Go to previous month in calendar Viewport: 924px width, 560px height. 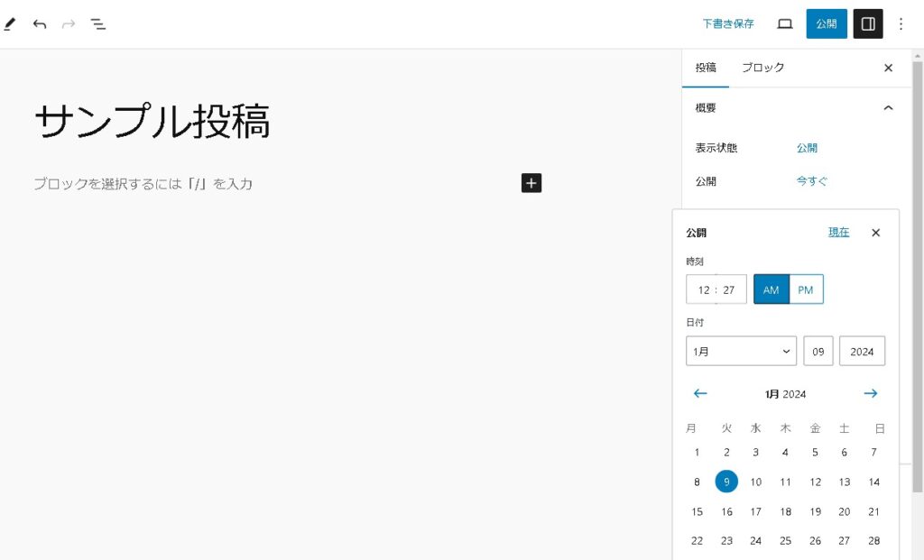click(700, 393)
